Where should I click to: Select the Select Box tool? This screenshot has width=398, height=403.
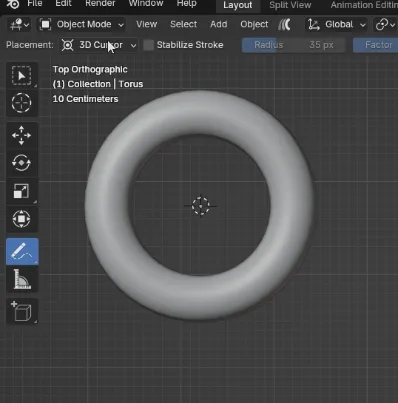pyautogui.click(x=22, y=76)
